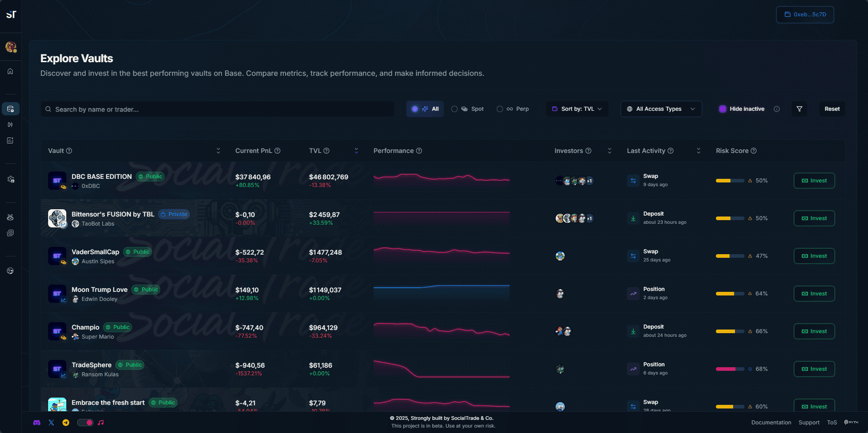Open the Telegram link icon
The image size is (868, 433).
(66, 423)
